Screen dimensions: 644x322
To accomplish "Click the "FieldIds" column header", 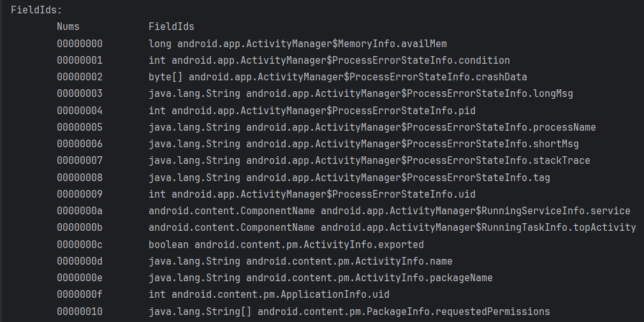I will [x=171, y=27].
